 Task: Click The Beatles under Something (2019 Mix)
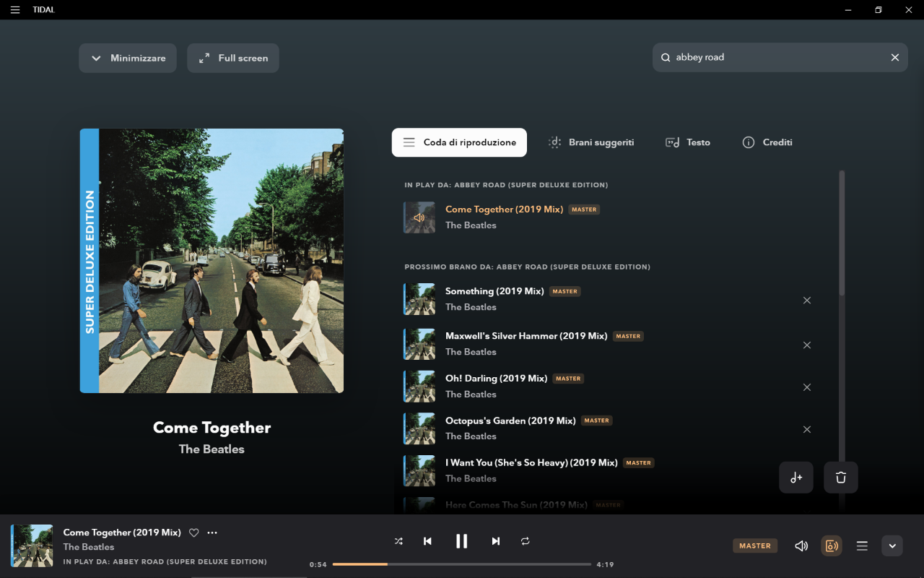pyautogui.click(x=471, y=307)
